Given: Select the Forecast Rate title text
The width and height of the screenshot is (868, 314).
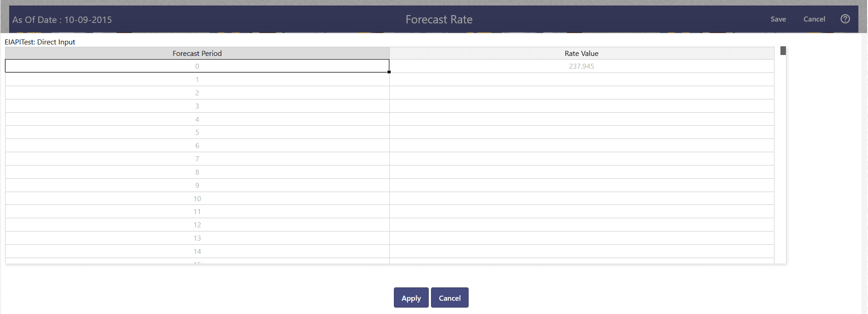Looking at the screenshot, I should [438, 19].
